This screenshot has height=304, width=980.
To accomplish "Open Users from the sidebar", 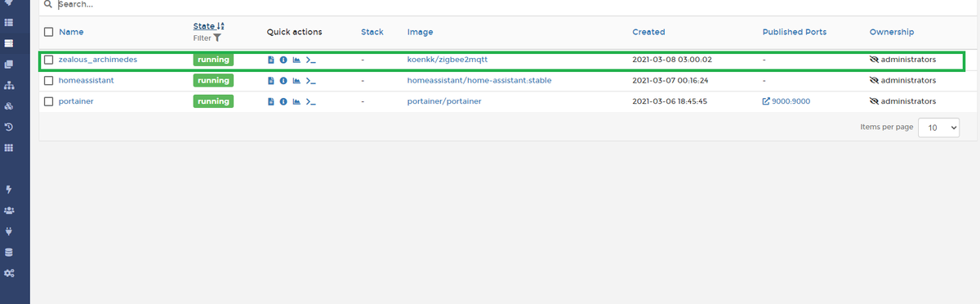I will click(9, 210).
